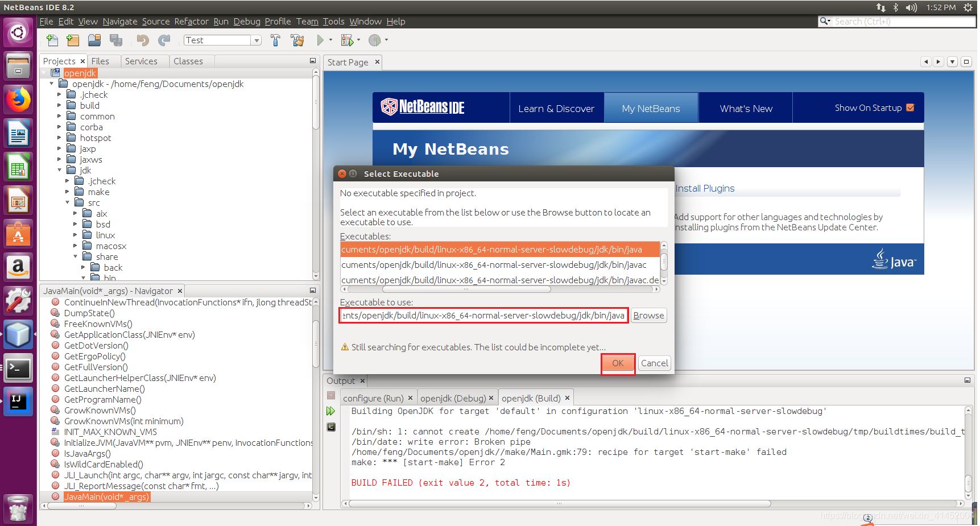Expand the hotspot folder node
This screenshot has height=526, width=980.
pyautogui.click(x=59, y=138)
